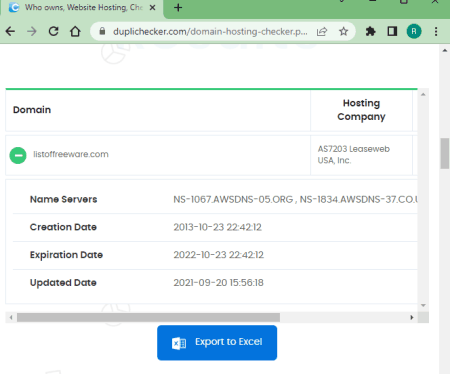Click the Updated Date label
Screen dimensions: 450x374
coord(63,283)
